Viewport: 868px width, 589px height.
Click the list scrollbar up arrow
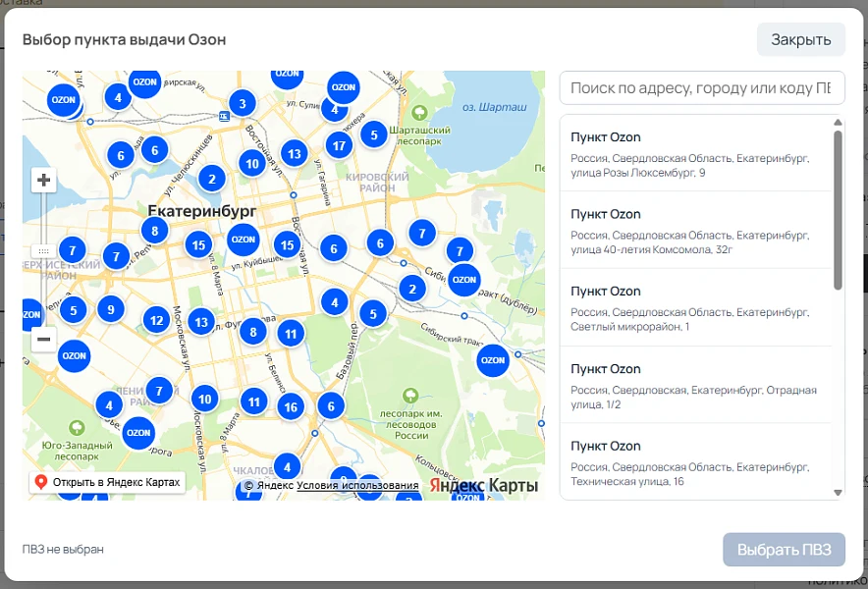(x=838, y=123)
